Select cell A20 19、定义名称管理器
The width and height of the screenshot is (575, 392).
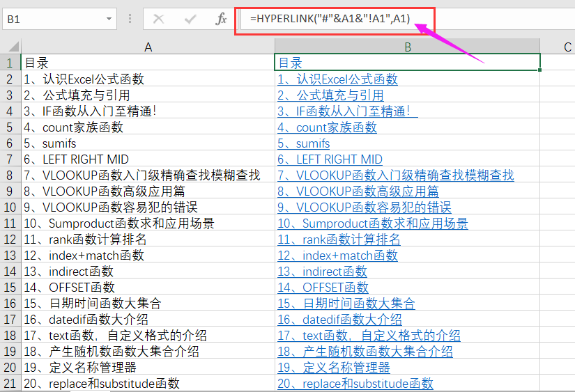point(148,367)
